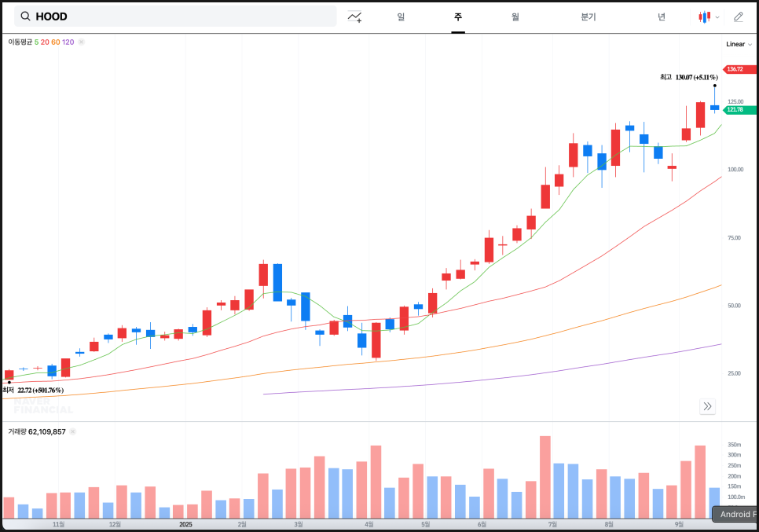Open the Linear scale dropdown
759x532 pixels.
click(x=739, y=44)
